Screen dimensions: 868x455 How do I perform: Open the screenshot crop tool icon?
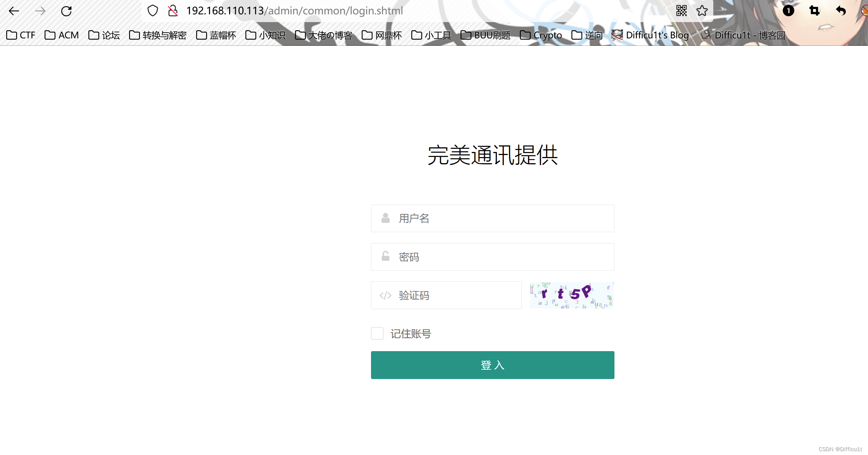click(x=814, y=11)
